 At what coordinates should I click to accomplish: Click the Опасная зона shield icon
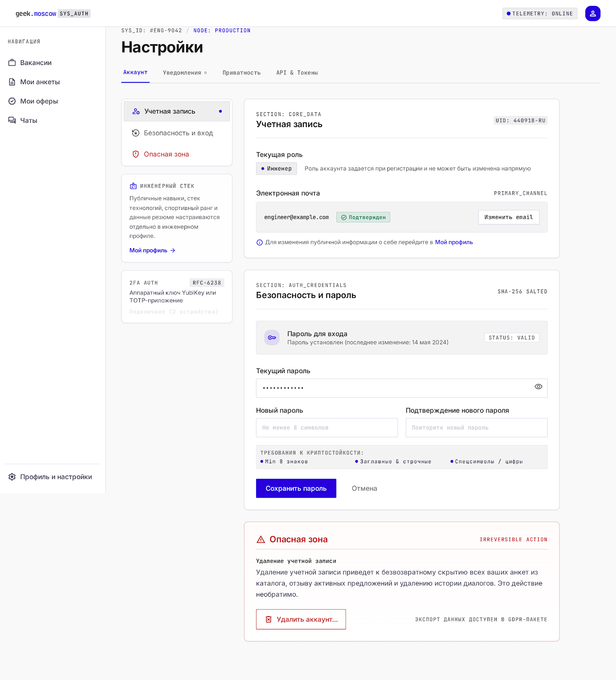click(x=136, y=154)
